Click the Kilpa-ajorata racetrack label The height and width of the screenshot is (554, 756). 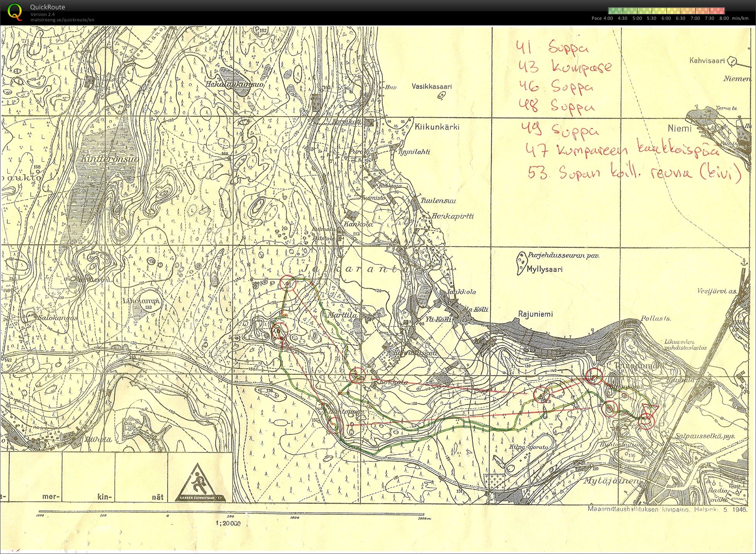click(529, 447)
